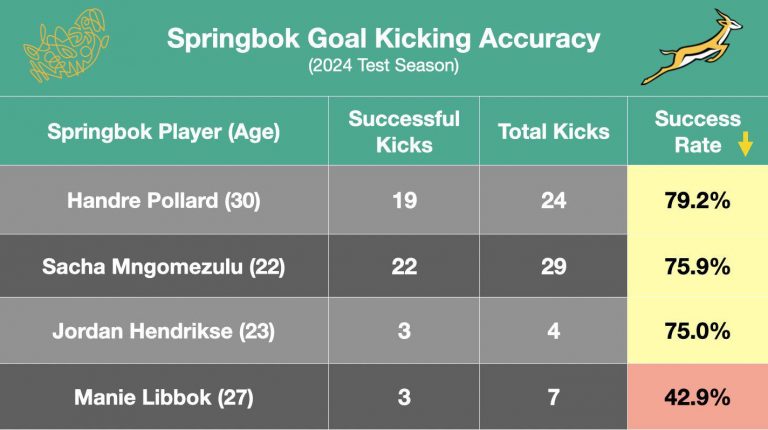Click the 75.0% success rate cell
This screenshot has height=430, width=768.
coord(697,331)
